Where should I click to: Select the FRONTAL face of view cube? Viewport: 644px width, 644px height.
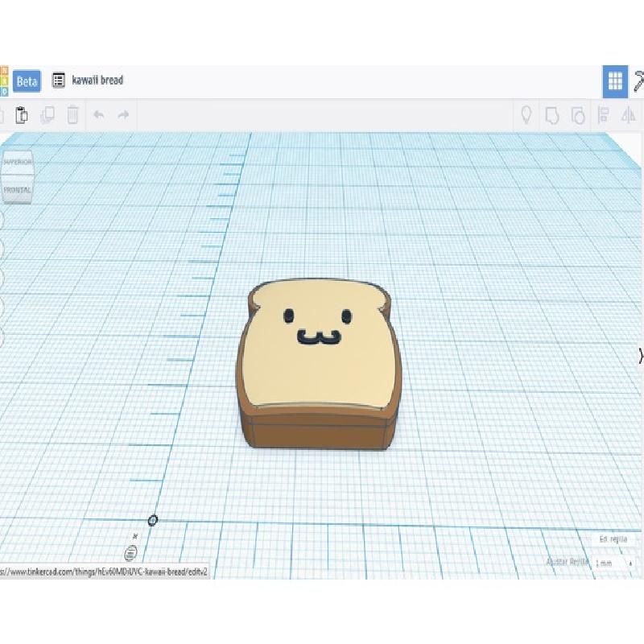(17, 189)
